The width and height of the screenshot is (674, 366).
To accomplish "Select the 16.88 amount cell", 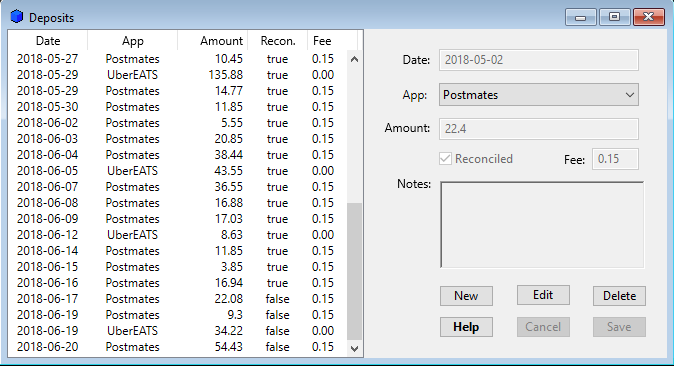I will pos(229,203).
